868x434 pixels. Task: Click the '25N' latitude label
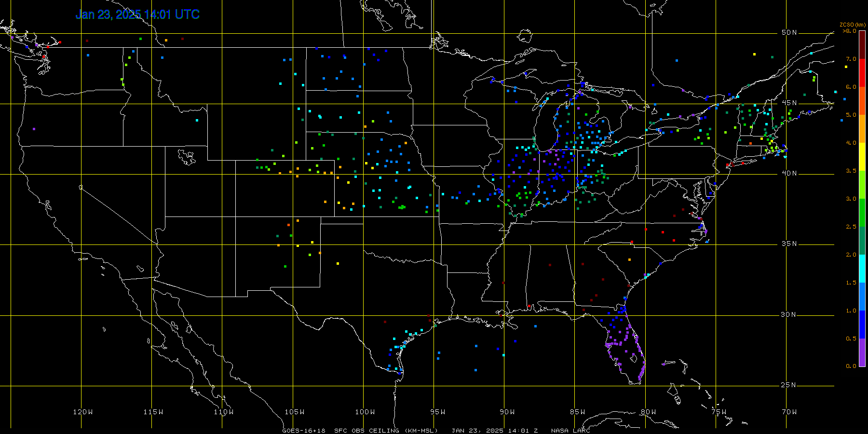789,385
